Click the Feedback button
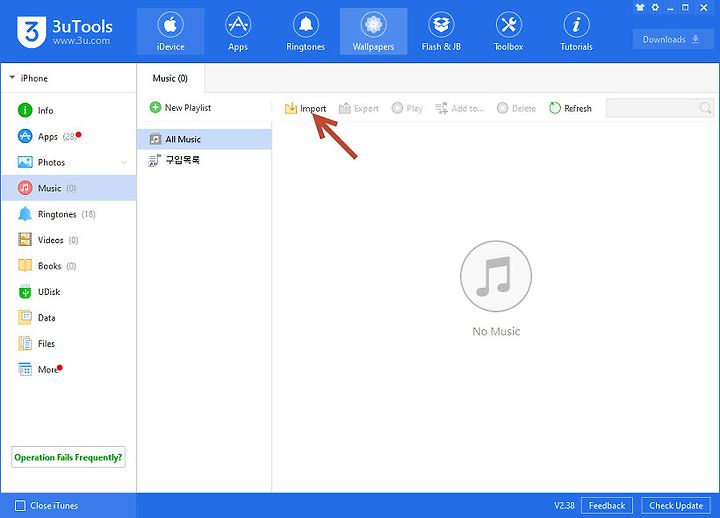Viewport: 720px width, 518px height. click(x=607, y=506)
